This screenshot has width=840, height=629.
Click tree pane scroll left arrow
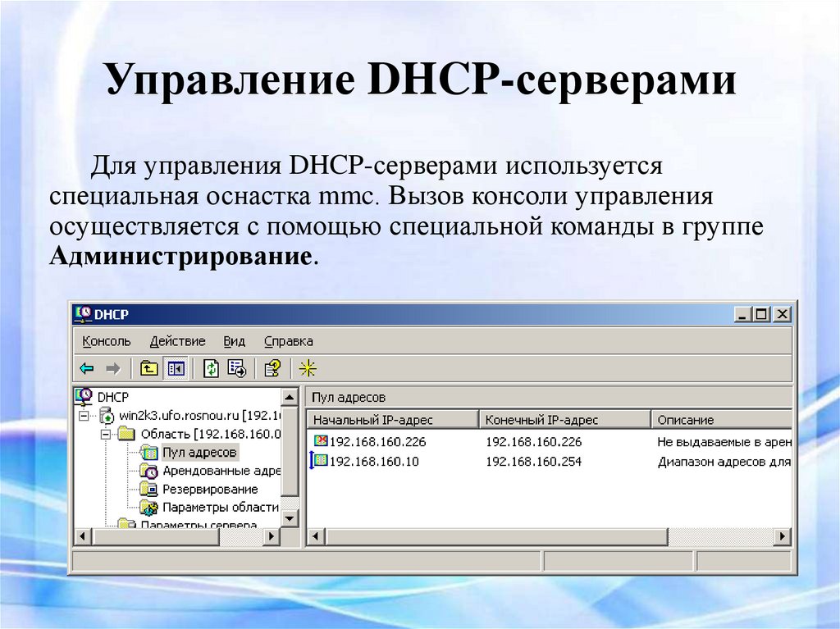[83, 536]
